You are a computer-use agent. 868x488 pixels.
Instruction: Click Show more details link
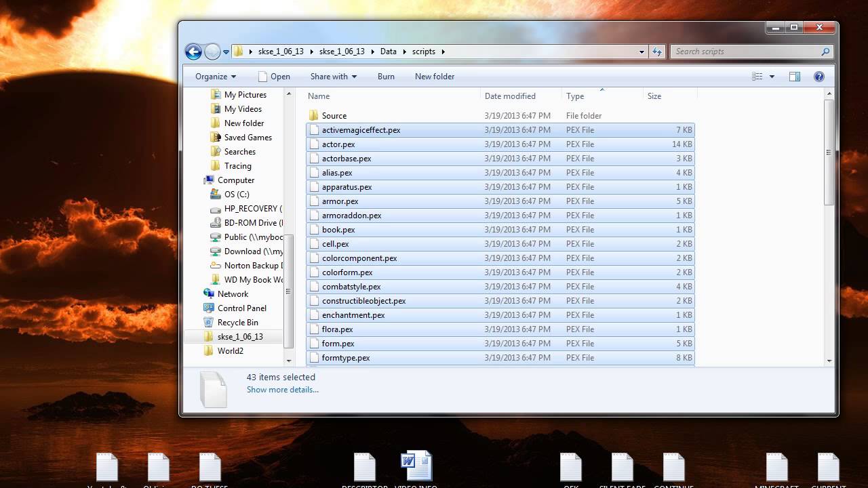283,390
